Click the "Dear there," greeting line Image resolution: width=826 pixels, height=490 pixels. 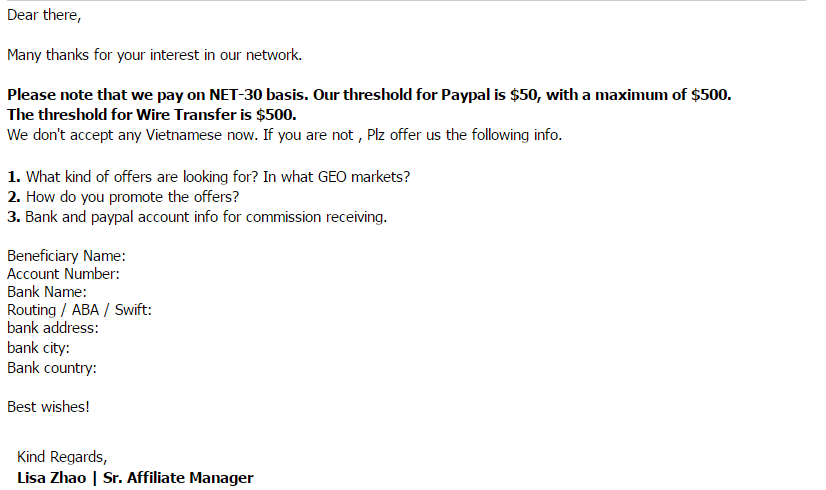[44, 16]
